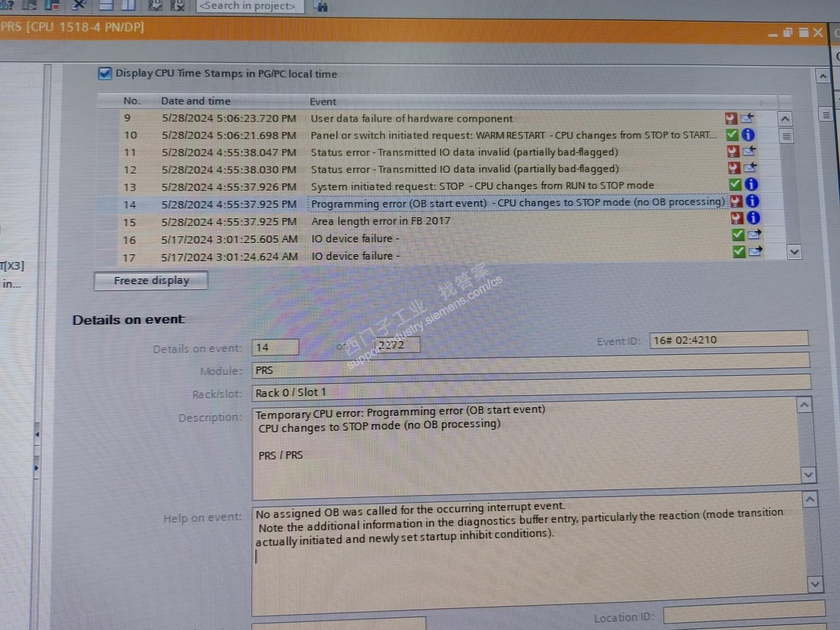The height and width of the screenshot is (630, 840).
Task: Click the green checkmark icon in event row 16
Action: 738,235
